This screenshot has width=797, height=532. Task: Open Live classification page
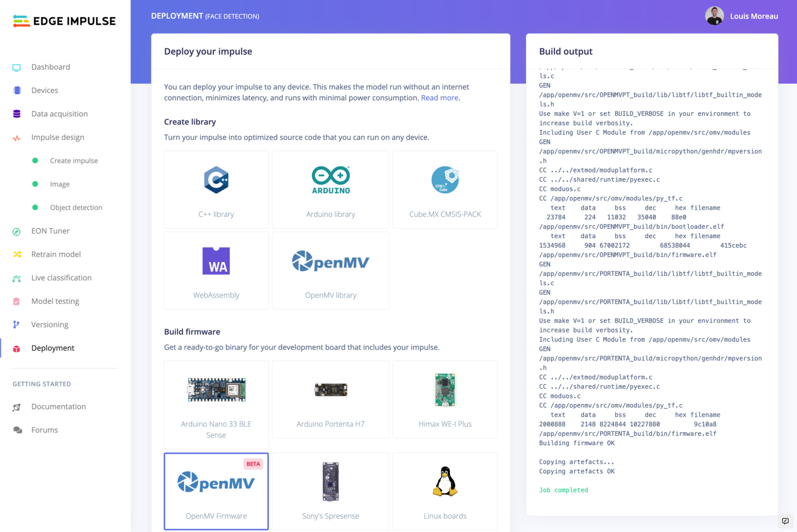point(62,278)
